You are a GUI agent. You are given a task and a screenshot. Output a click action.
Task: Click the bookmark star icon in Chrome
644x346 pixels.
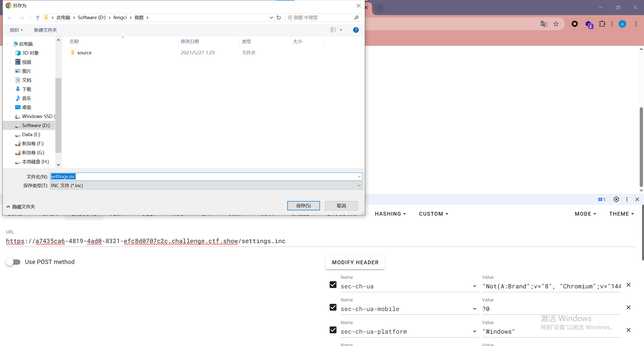pos(556,24)
